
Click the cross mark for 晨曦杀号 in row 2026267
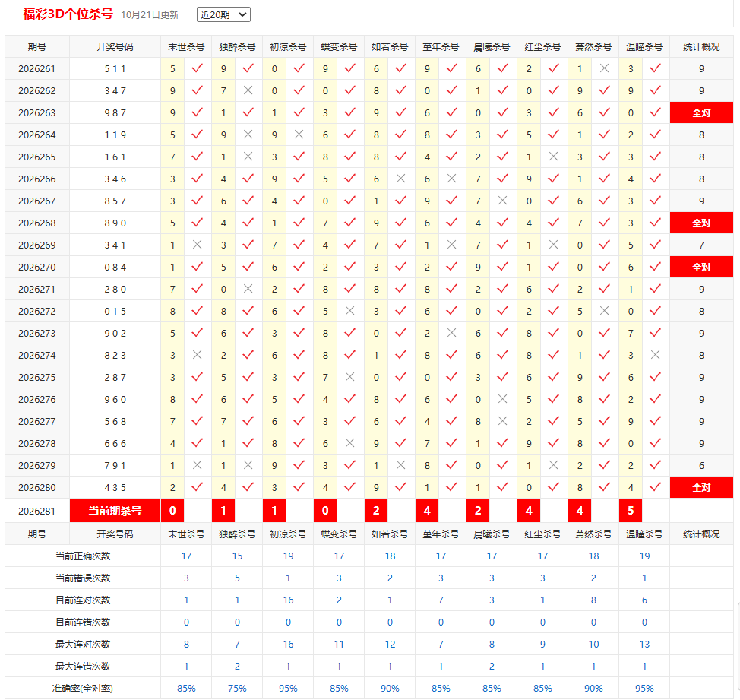pos(503,201)
